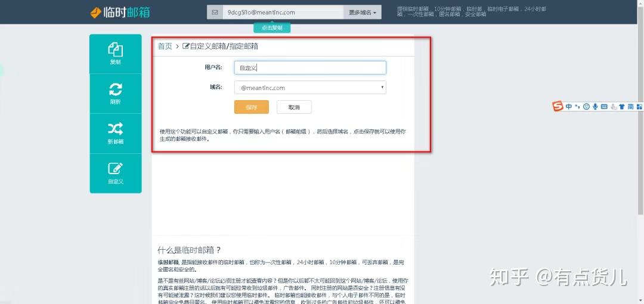Open the emoji smiley on IME bar

pyautogui.click(x=587, y=106)
